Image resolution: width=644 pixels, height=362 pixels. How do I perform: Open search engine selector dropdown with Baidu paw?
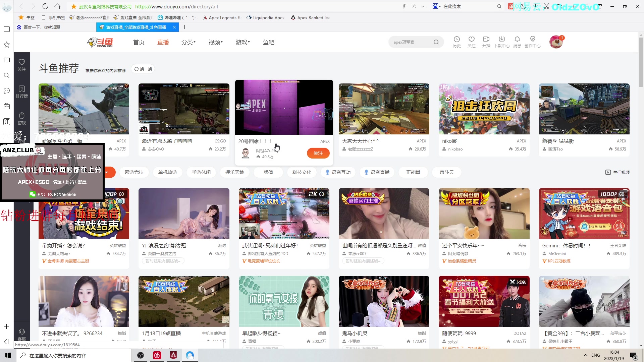436,6
